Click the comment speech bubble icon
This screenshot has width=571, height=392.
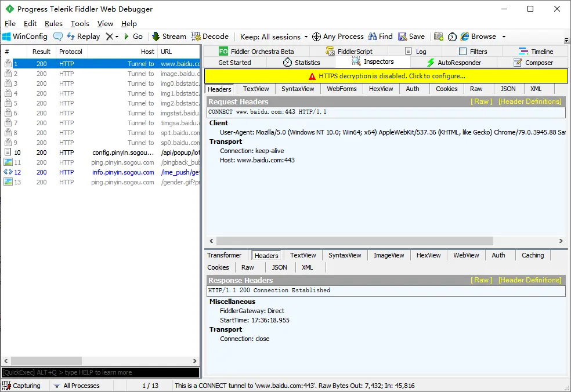point(58,37)
